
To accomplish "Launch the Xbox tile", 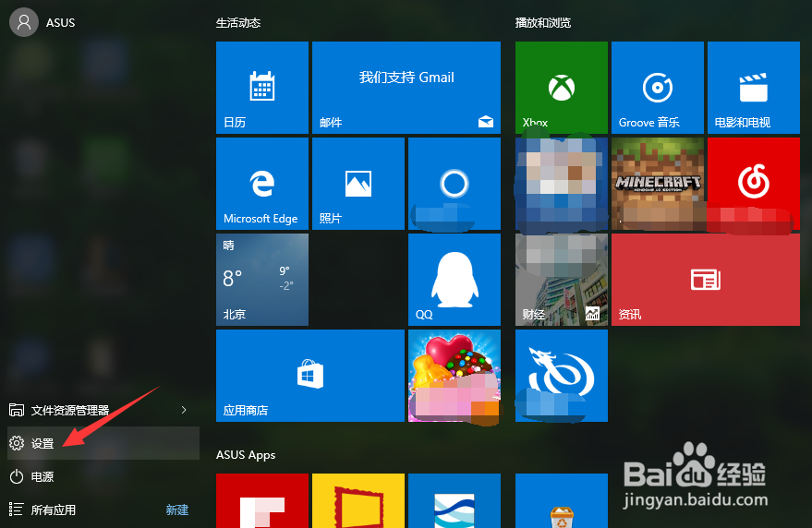I will (x=562, y=88).
